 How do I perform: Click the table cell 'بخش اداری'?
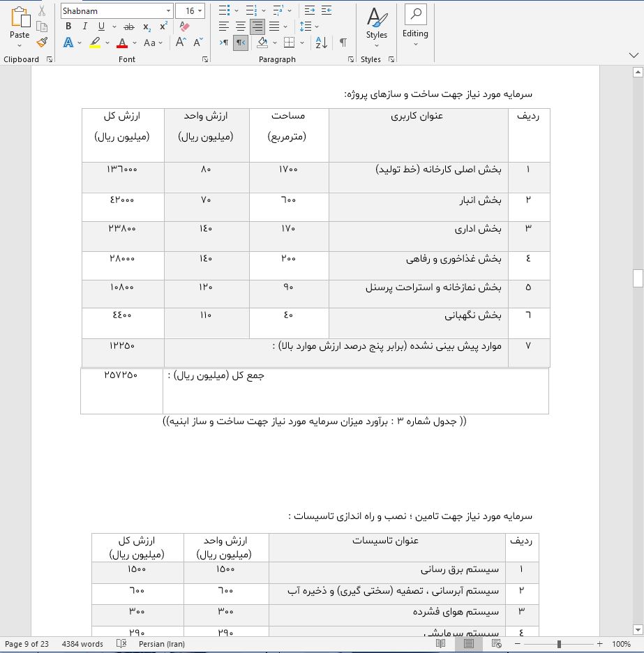pyautogui.click(x=418, y=236)
